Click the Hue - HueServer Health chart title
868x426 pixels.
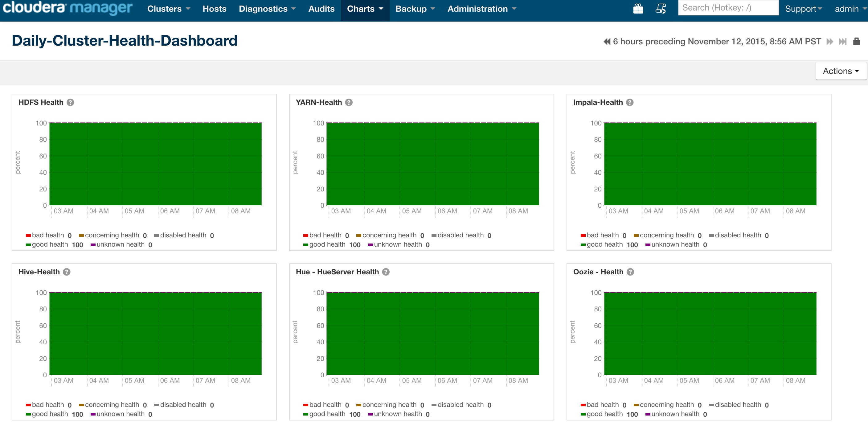pos(337,272)
